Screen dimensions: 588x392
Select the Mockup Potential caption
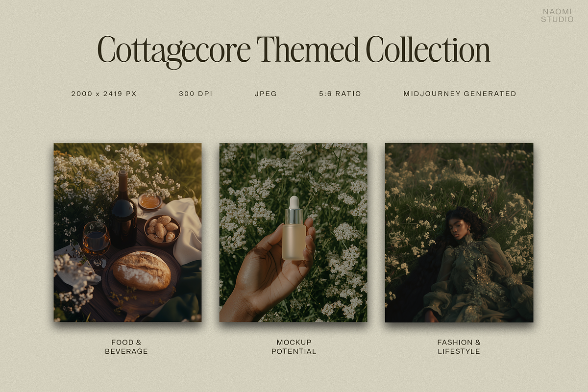pyautogui.click(x=294, y=346)
